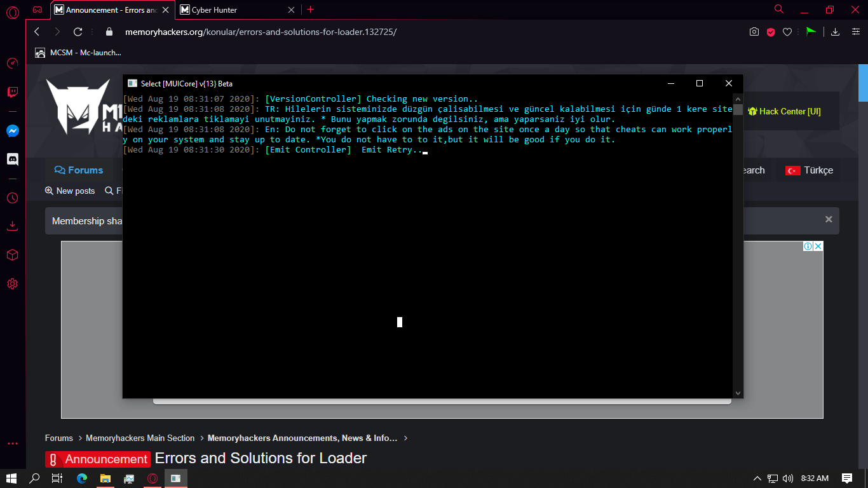Screen dimensions: 868x488
Task: Open Messenger from the sidebar
Action: pyautogui.click(x=12, y=131)
